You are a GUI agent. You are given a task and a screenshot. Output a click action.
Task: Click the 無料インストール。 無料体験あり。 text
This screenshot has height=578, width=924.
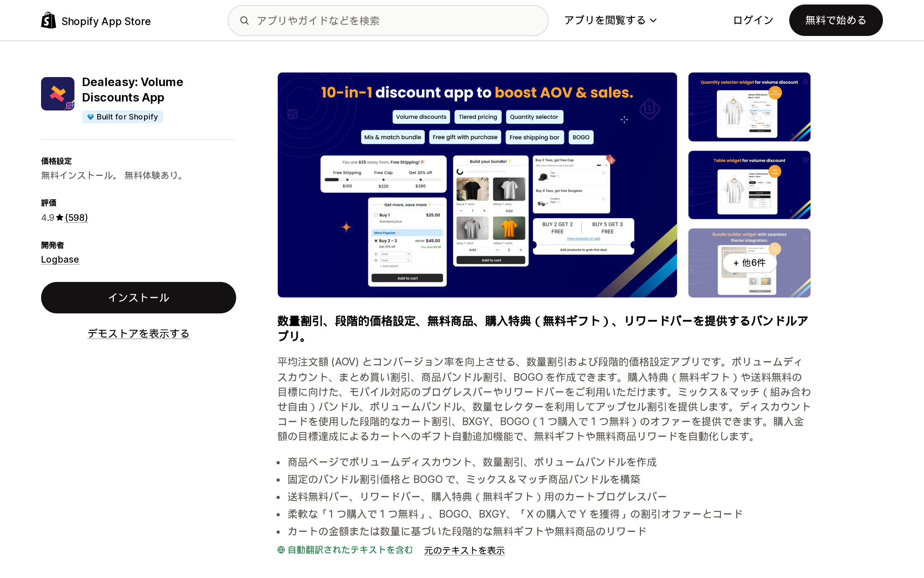[x=113, y=175]
